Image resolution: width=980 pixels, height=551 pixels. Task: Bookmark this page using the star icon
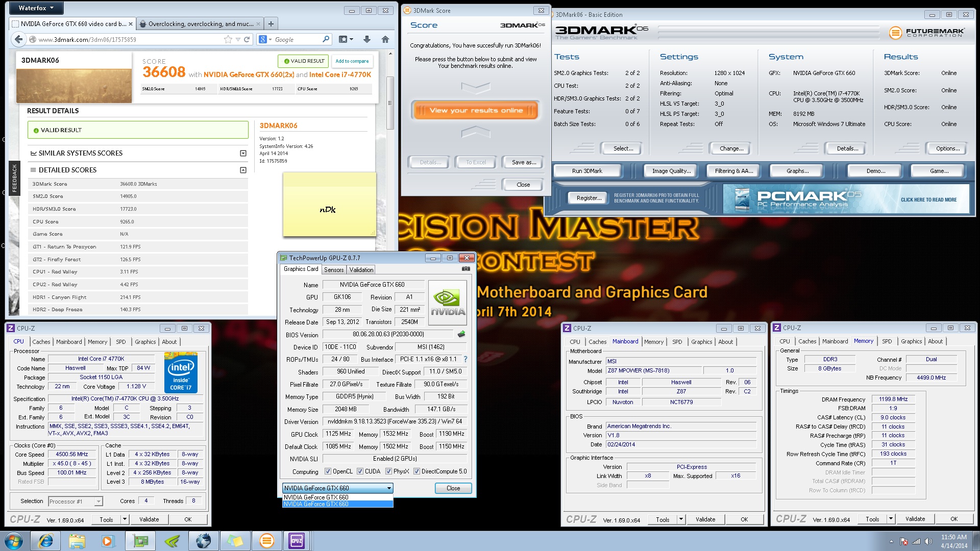click(x=228, y=39)
